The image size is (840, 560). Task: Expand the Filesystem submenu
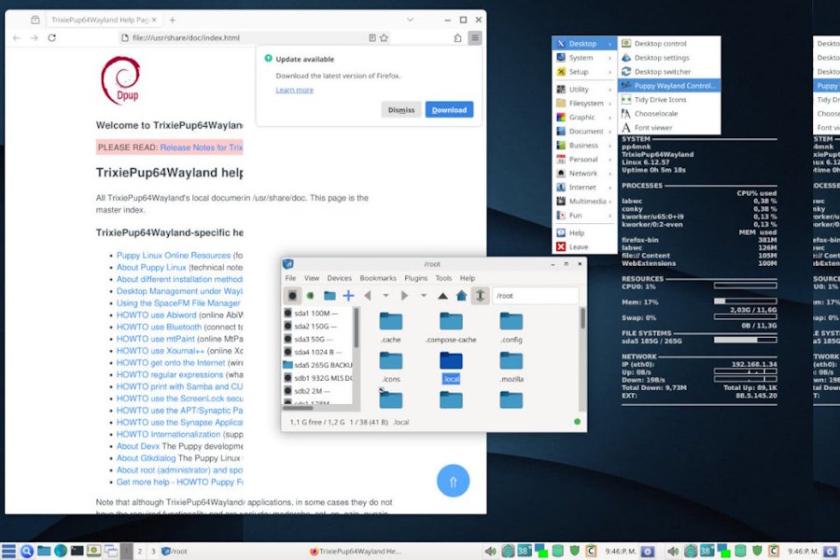pos(584,103)
